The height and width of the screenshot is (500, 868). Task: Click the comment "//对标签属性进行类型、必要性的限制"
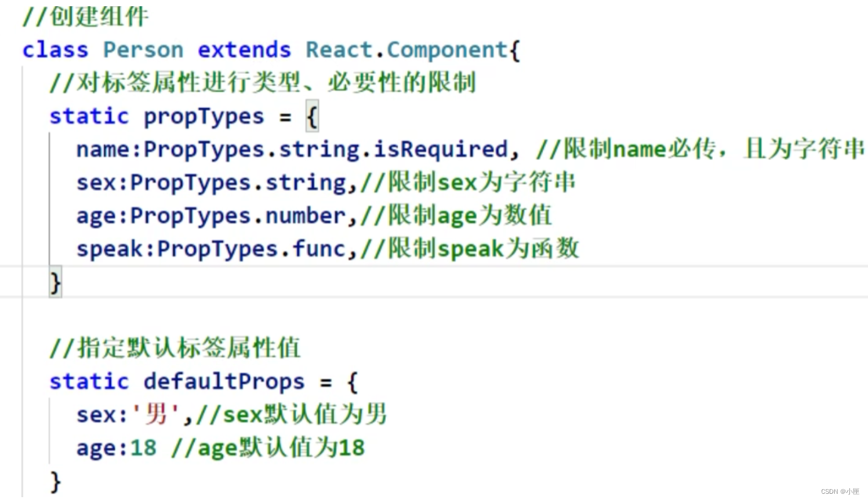[263, 83]
